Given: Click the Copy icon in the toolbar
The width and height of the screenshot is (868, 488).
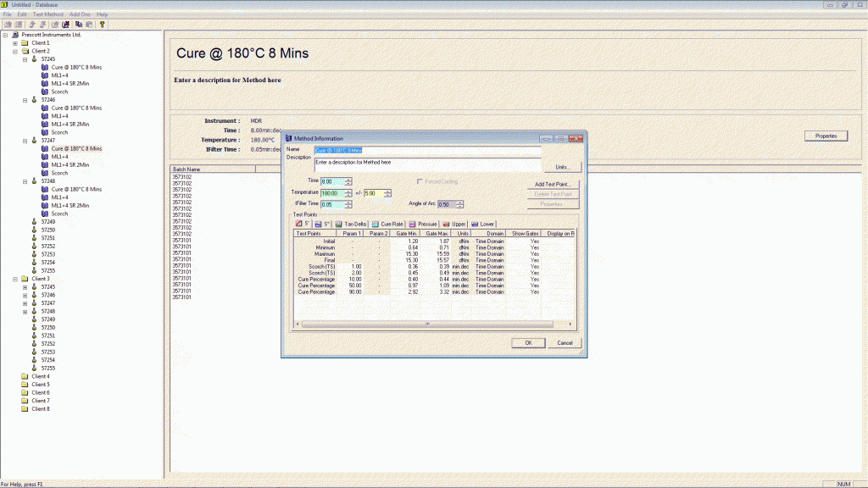Looking at the screenshot, I should tap(78, 25).
